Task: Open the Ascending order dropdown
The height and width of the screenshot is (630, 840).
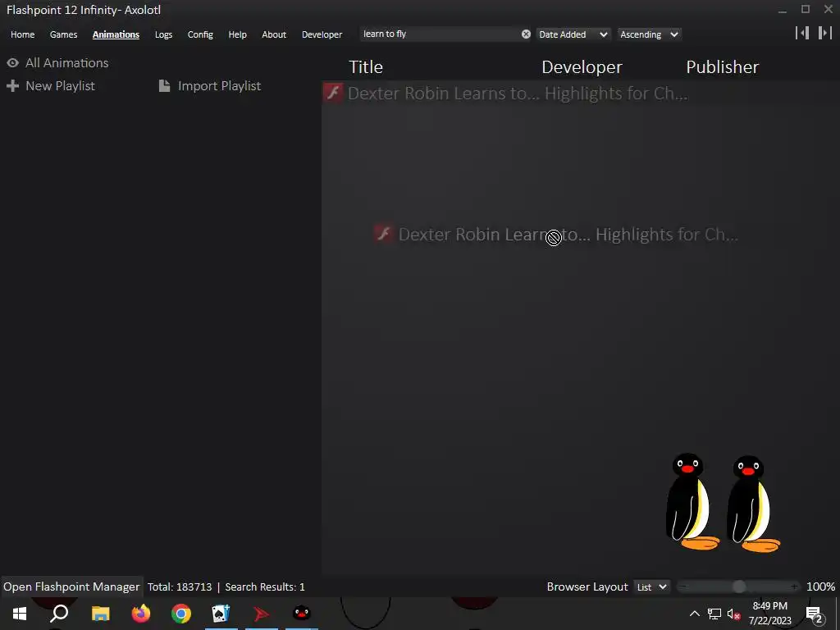Action: 649,34
